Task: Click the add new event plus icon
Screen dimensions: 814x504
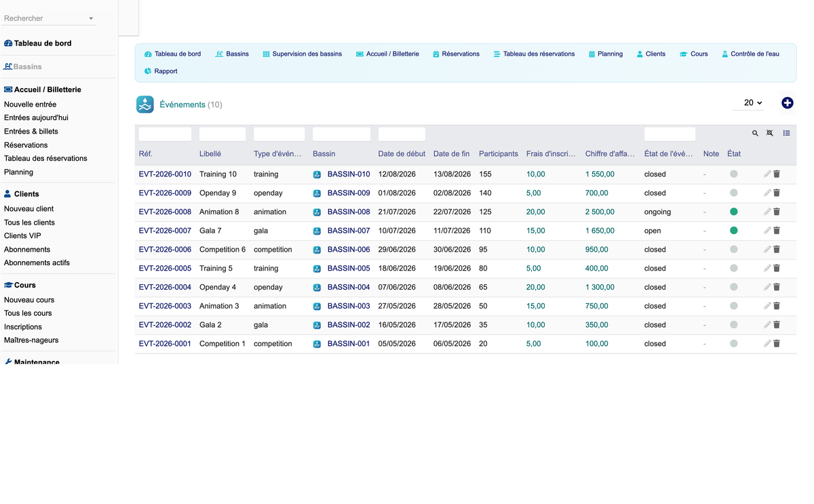Action: coord(788,103)
